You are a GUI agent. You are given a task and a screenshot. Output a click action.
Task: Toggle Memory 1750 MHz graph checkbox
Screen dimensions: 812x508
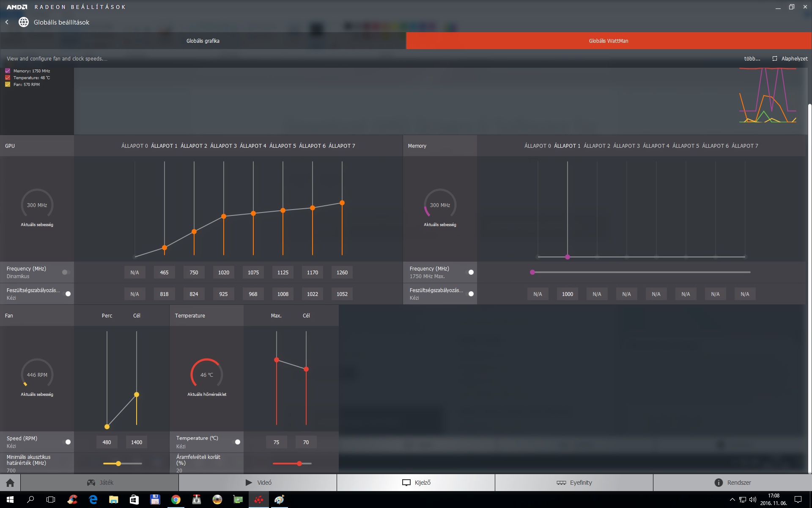8,71
